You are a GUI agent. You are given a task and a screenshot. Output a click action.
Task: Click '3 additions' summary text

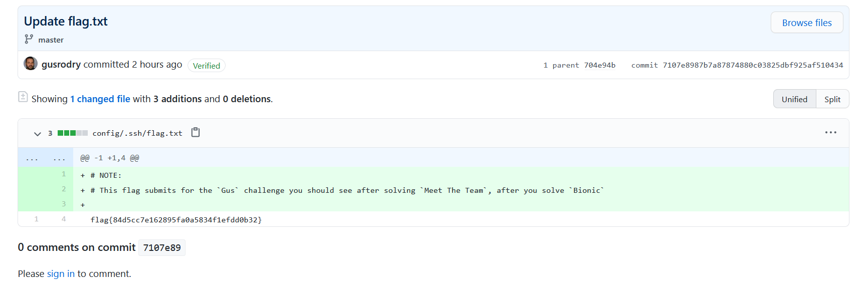[178, 99]
